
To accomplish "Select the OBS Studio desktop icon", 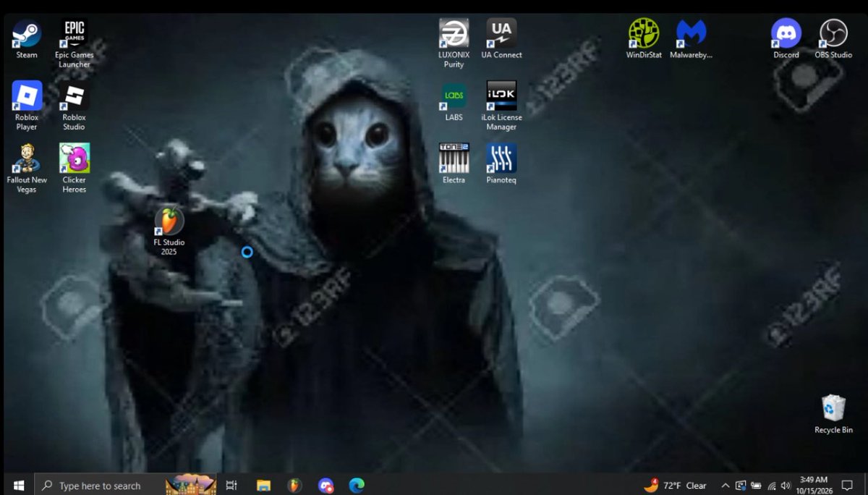I will coord(833,39).
